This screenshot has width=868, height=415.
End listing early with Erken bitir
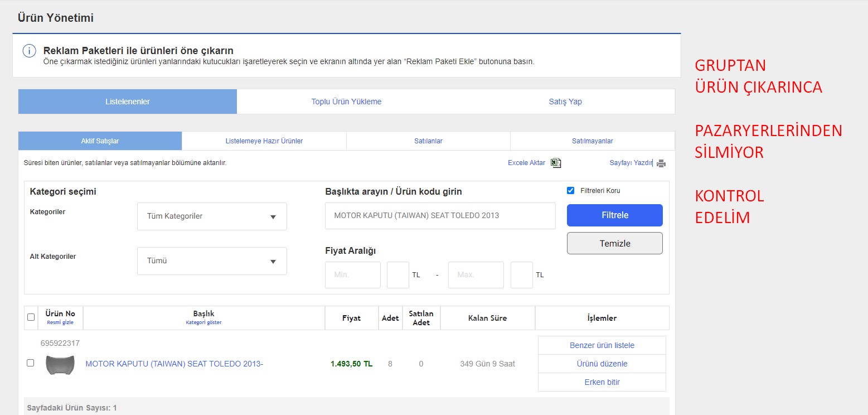602,382
